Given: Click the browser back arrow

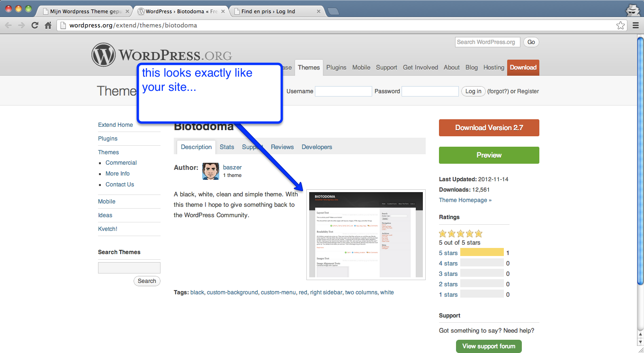Looking at the screenshot, I should click(x=8, y=26).
